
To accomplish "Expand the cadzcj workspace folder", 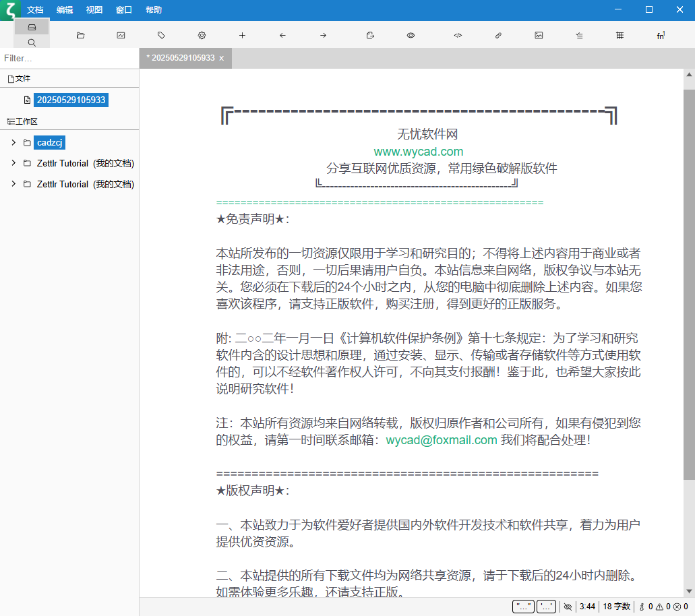I will point(13,143).
